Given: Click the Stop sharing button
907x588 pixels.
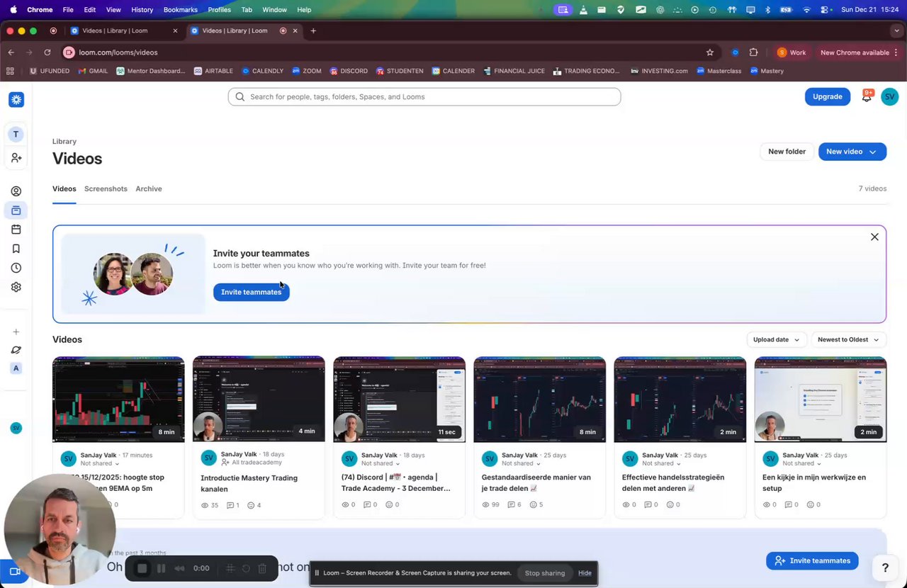Looking at the screenshot, I should [x=545, y=573].
